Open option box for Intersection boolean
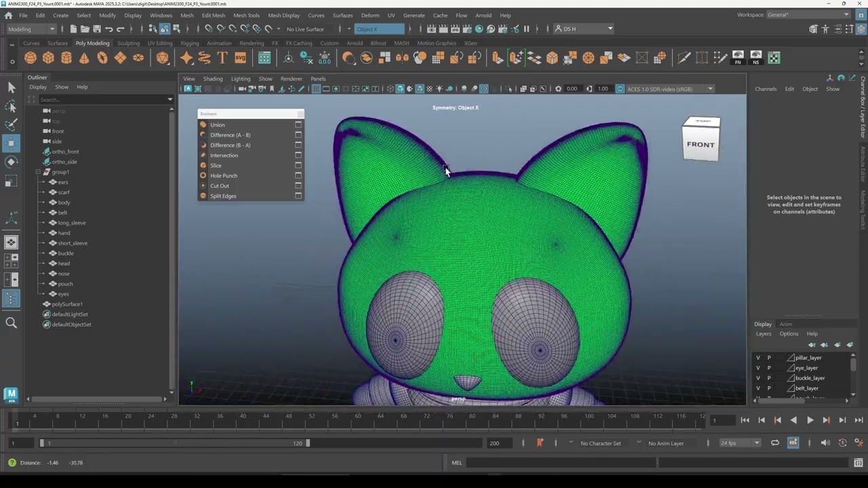 point(298,155)
